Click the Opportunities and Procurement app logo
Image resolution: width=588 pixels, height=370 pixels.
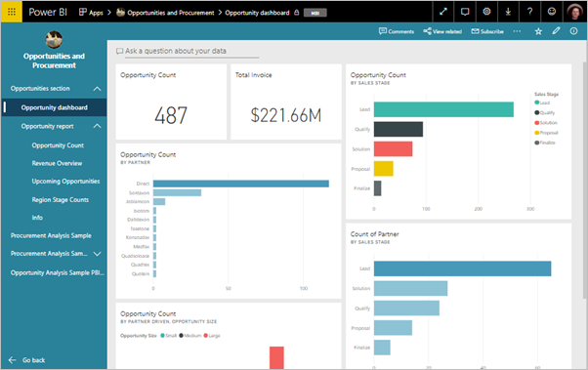(x=54, y=40)
